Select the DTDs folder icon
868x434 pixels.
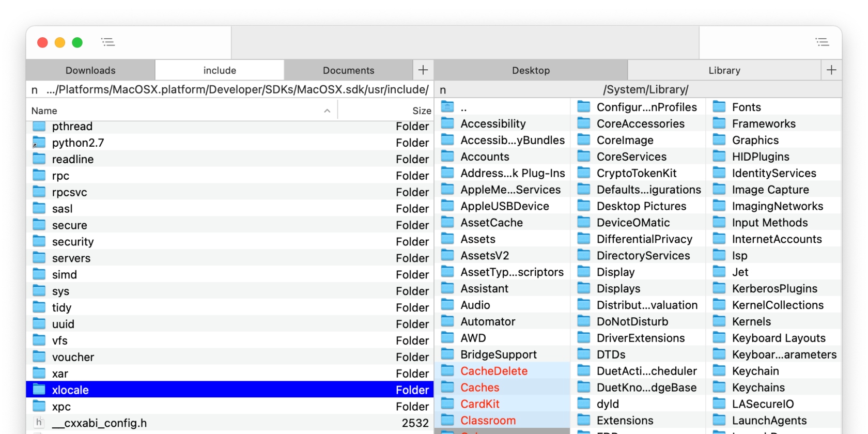(x=584, y=354)
